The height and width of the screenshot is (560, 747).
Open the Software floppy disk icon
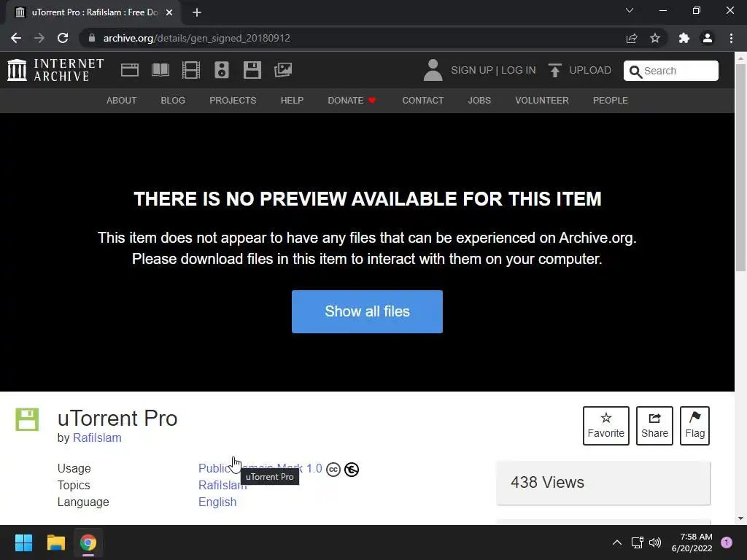[252, 70]
